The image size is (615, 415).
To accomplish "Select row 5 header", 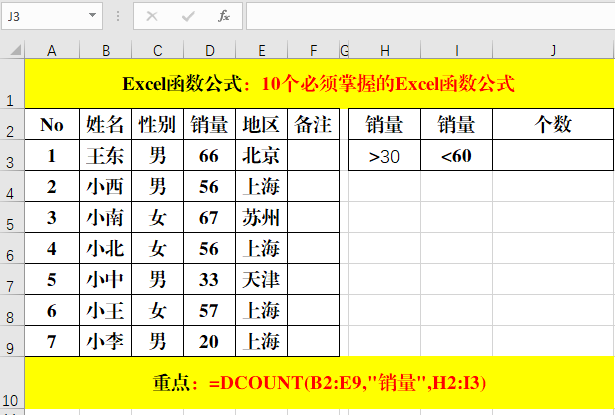I will point(12,217).
